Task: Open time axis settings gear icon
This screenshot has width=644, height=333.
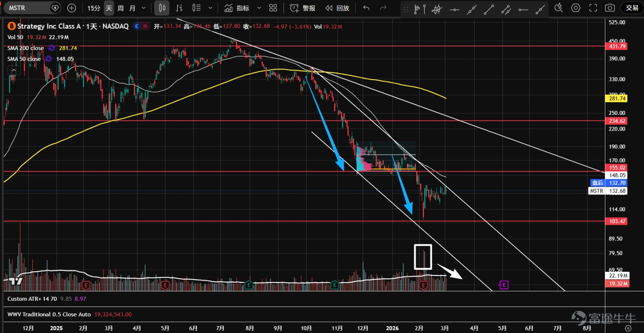Action: (628, 328)
